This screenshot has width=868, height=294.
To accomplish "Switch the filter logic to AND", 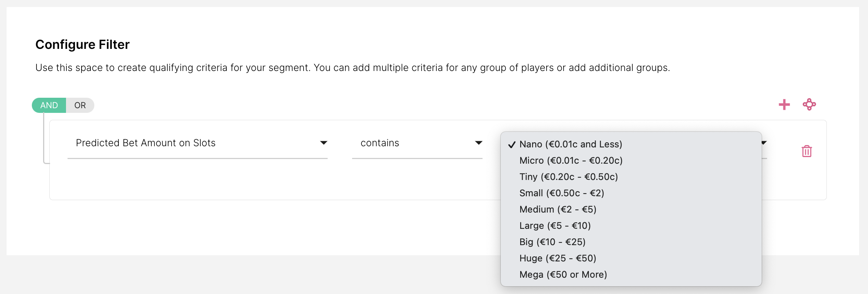I will click(49, 105).
